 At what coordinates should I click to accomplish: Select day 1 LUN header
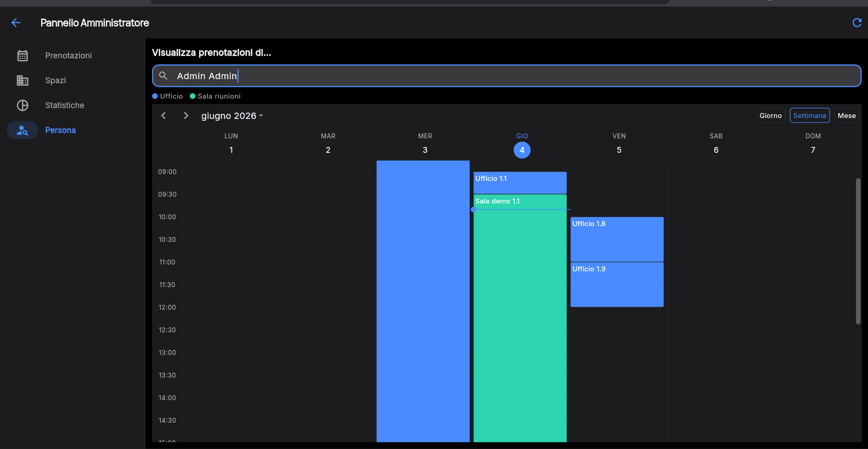click(231, 144)
